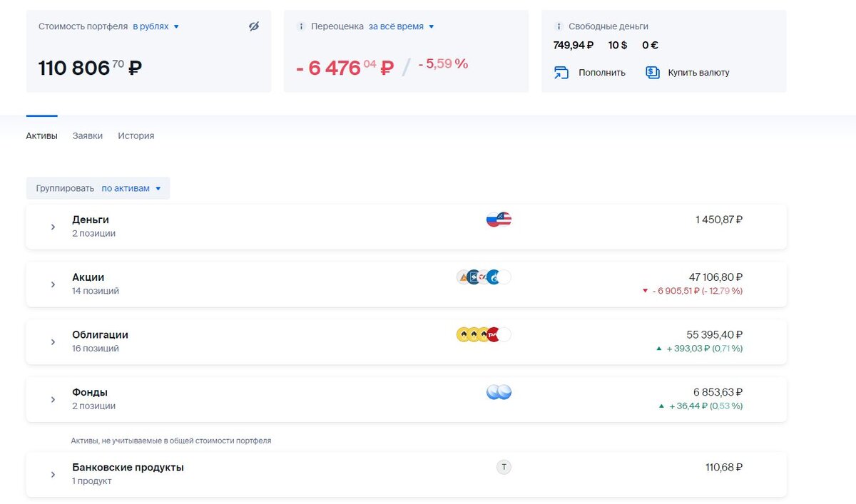Click the Банковские продукты heading
The image size is (856, 504).
click(x=128, y=468)
